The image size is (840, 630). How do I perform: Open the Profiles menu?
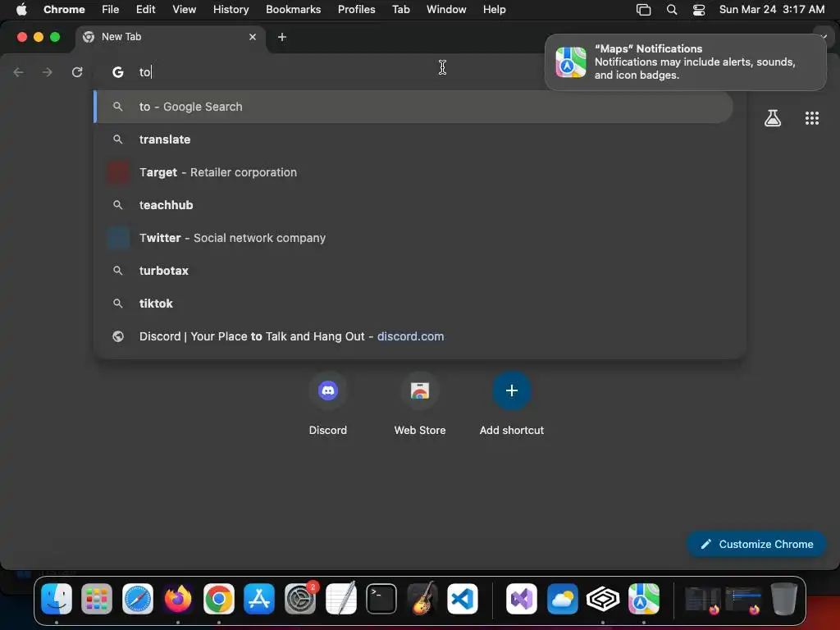coord(356,10)
